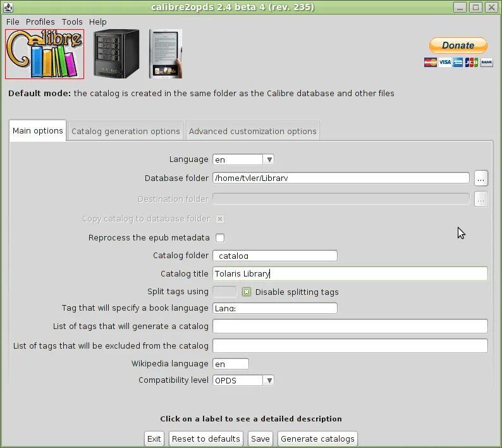This screenshot has width=502, height=448.
Task: Switch to Catalog generation options tab
Action: [125, 131]
